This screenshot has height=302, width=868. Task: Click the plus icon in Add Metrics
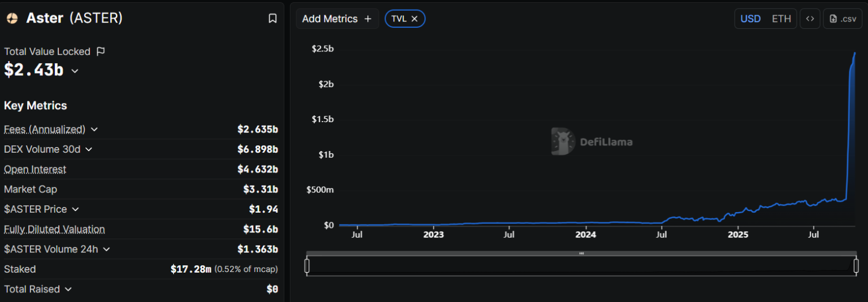[x=368, y=19]
